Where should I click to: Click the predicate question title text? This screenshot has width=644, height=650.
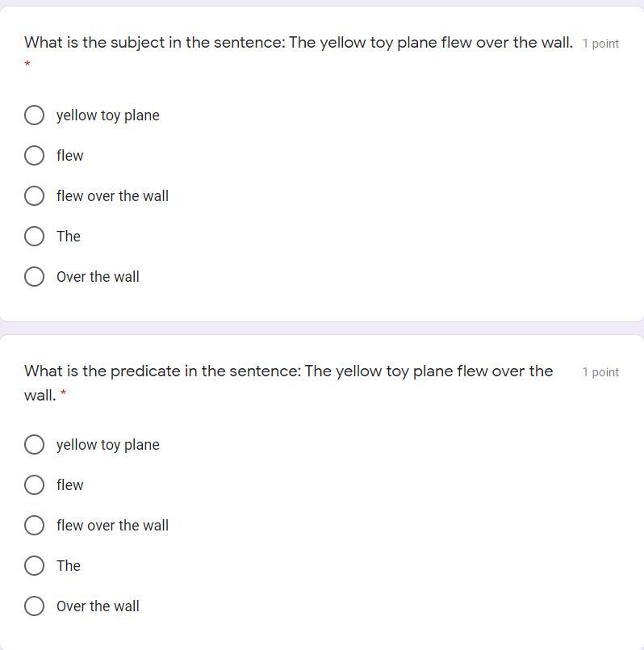pos(288,371)
